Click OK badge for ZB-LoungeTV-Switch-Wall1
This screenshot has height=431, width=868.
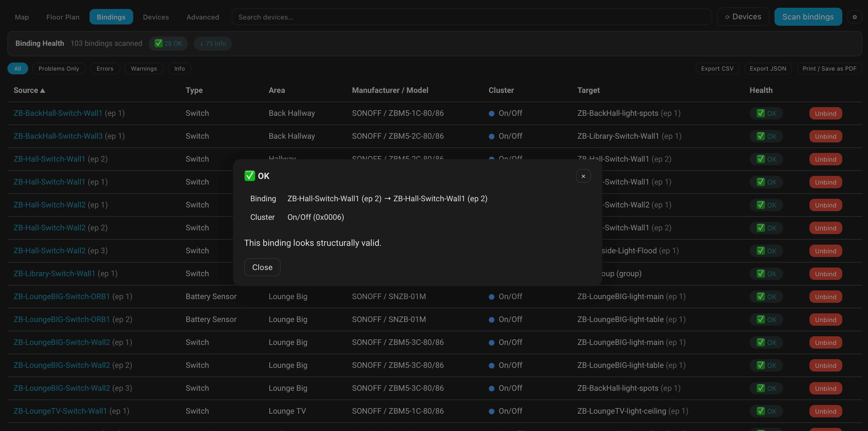point(766,411)
